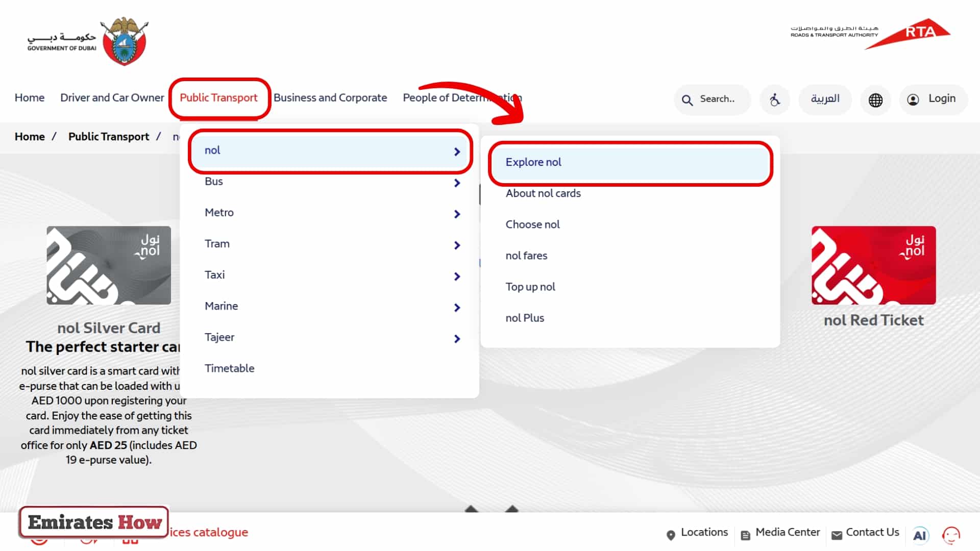This screenshot has width=980, height=551.
Task: Click the Login button text
Action: click(x=942, y=98)
